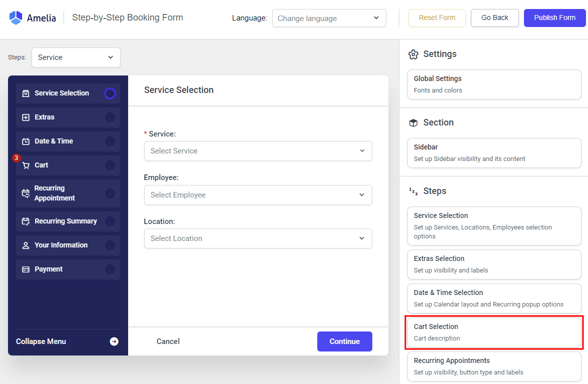
Task: Open Service Selection step settings card
Action: pos(494,226)
